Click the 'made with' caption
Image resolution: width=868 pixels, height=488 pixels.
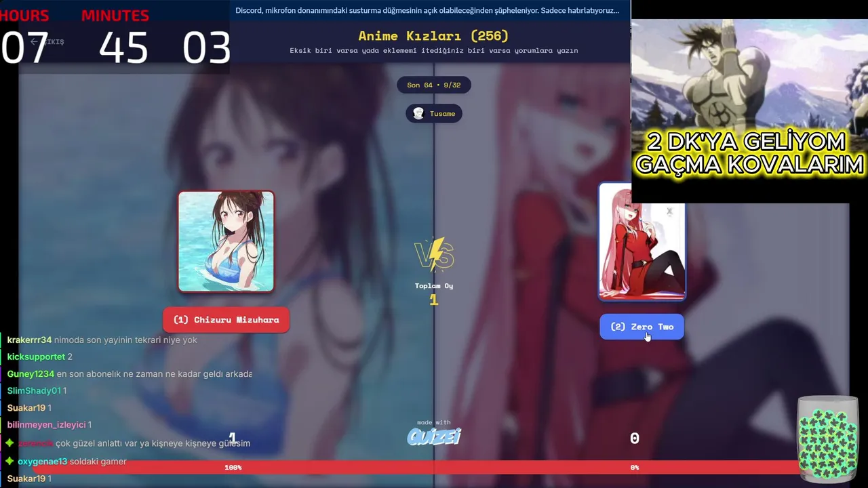[434, 422]
